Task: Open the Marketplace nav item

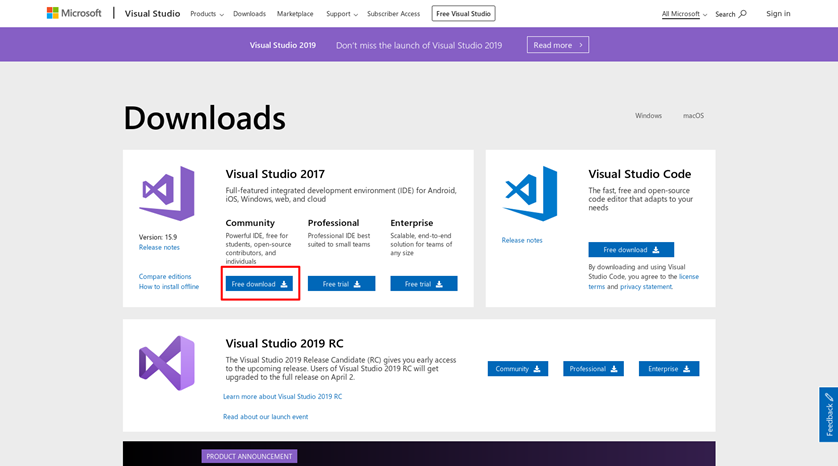Action: (295, 14)
